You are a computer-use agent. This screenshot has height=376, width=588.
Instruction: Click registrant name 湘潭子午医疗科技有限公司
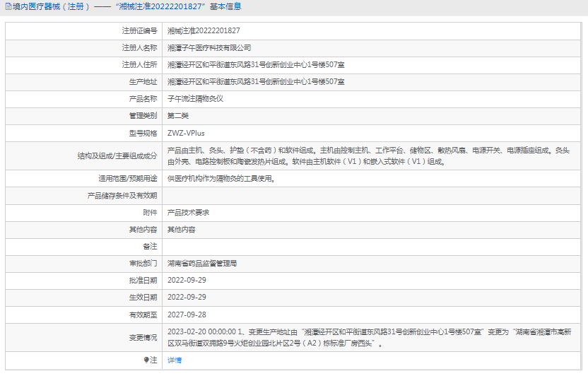click(209, 48)
